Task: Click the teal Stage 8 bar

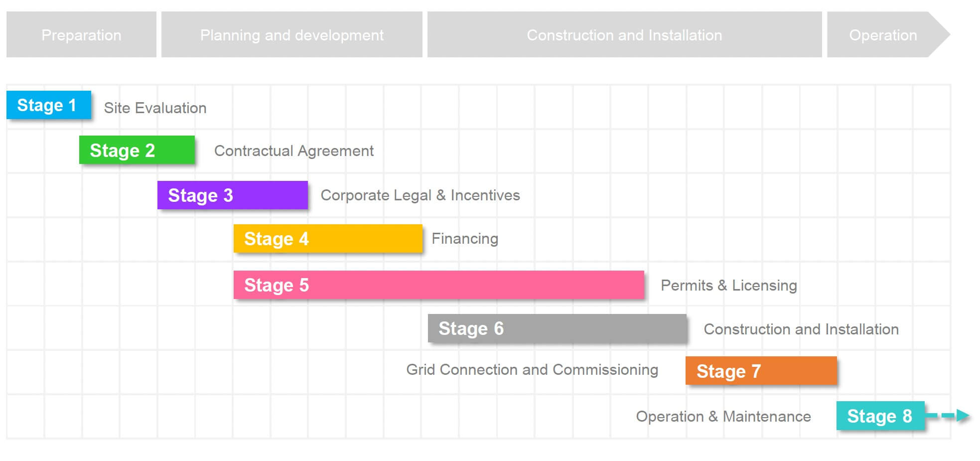Action: [880, 416]
